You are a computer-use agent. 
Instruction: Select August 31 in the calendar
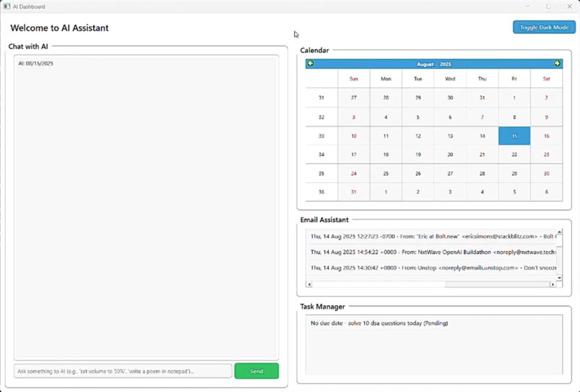point(353,191)
